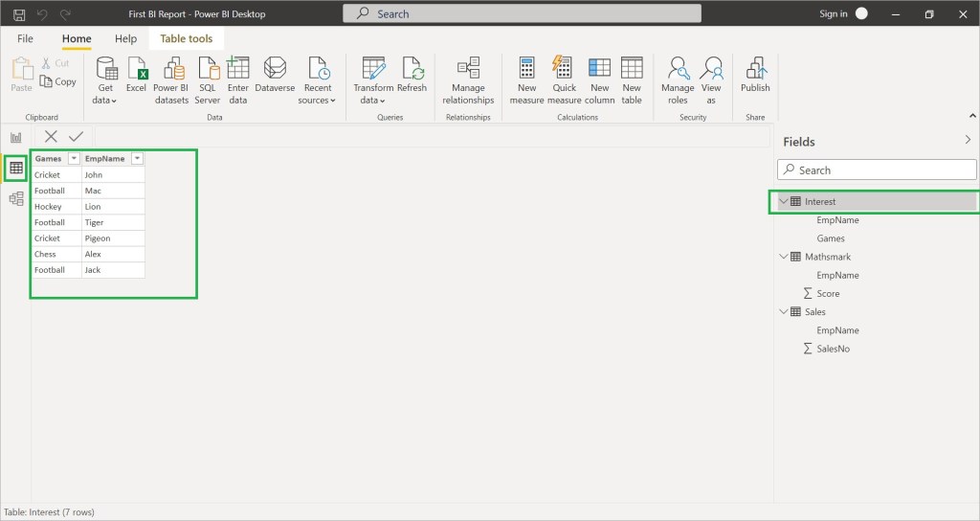
Task: Open Manage relationships dialog
Action: click(x=468, y=80)
